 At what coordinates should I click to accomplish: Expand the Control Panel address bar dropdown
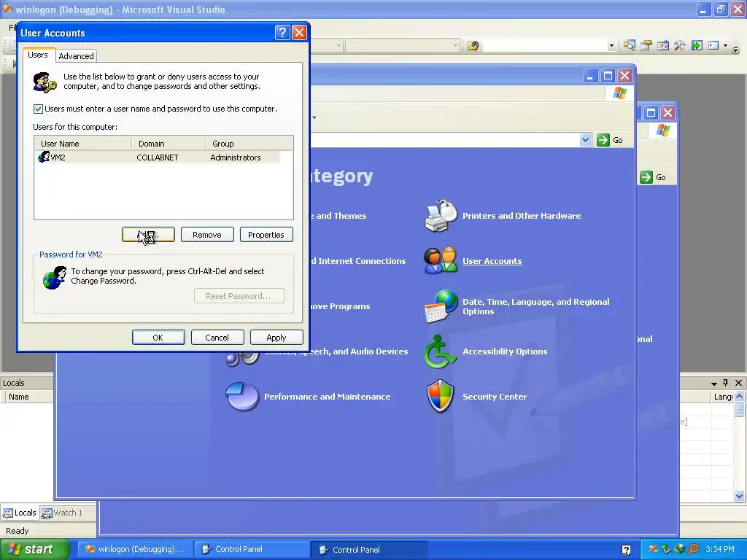[x=586, y=140]
